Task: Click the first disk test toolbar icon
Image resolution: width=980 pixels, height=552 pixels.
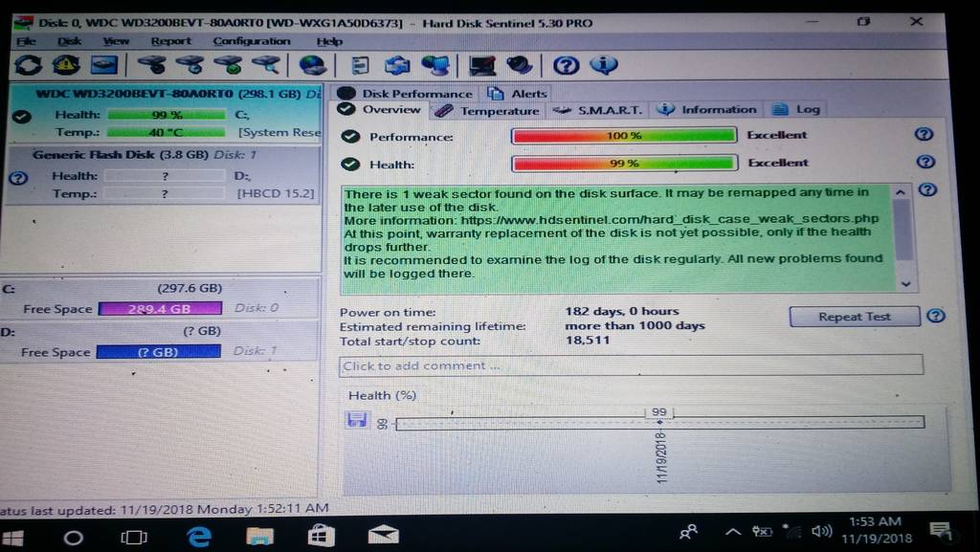Action: click(x=152, y=64)
